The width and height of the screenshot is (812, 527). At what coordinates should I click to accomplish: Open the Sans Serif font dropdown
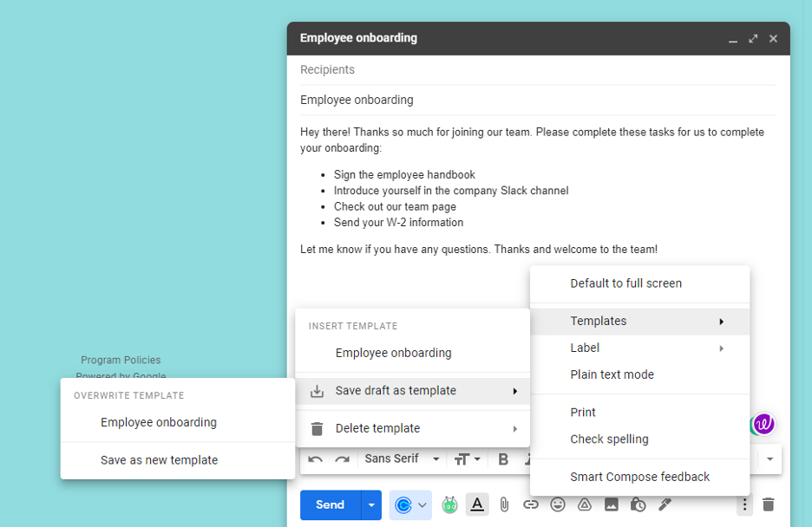pos(402,459)
